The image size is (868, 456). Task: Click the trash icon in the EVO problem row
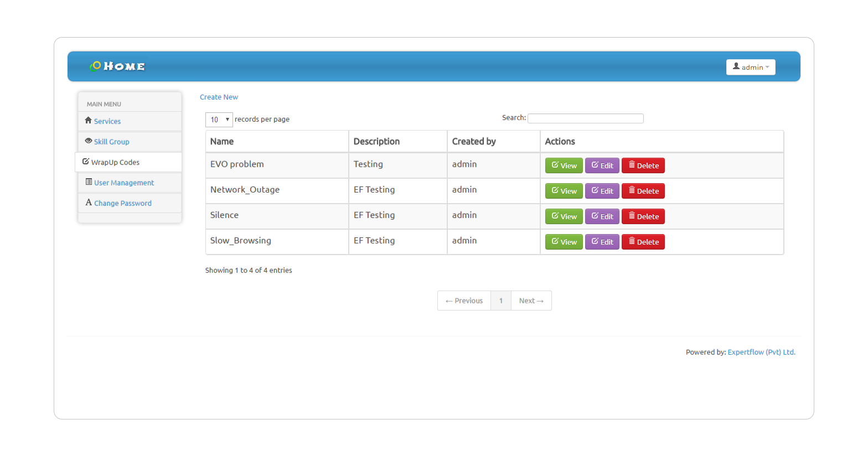point(632,164)
